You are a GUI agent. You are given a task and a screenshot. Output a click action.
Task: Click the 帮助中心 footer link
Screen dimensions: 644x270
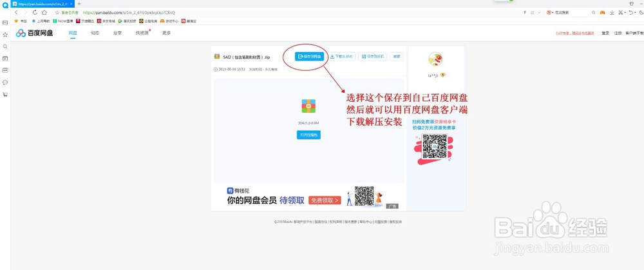point(365,222)
